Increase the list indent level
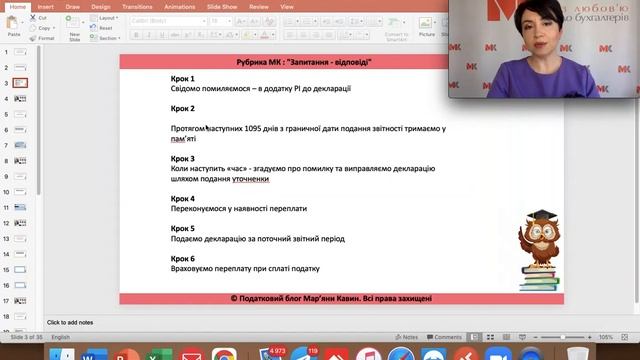The height and width of the screenshot is (360, 640). point(339,21)
